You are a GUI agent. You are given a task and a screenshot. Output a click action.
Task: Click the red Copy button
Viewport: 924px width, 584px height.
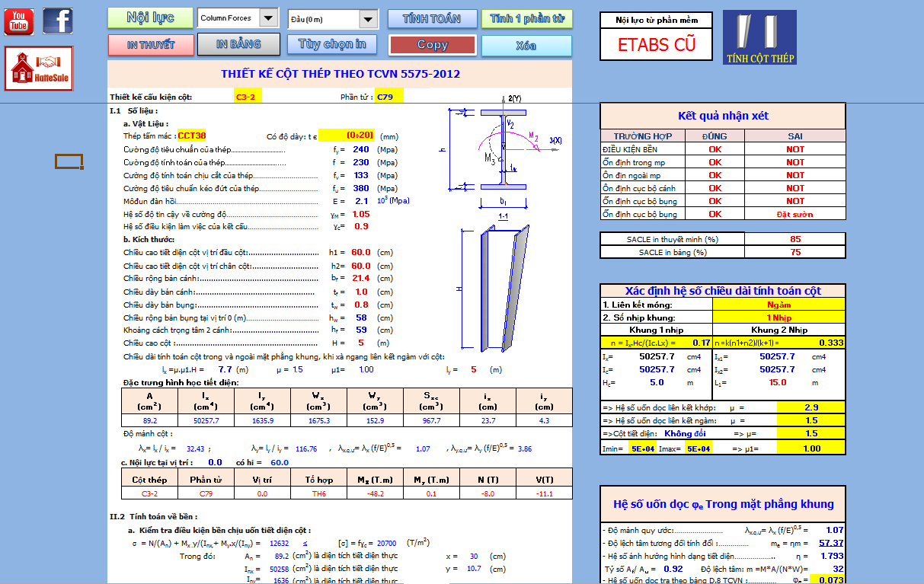pyautogui.click(x=433, y=45)
